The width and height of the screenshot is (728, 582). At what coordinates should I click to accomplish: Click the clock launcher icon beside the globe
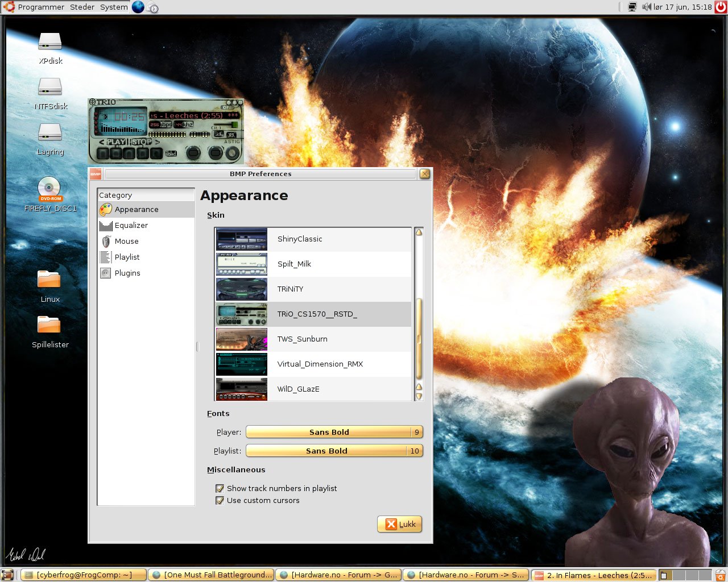pos(152,7)
